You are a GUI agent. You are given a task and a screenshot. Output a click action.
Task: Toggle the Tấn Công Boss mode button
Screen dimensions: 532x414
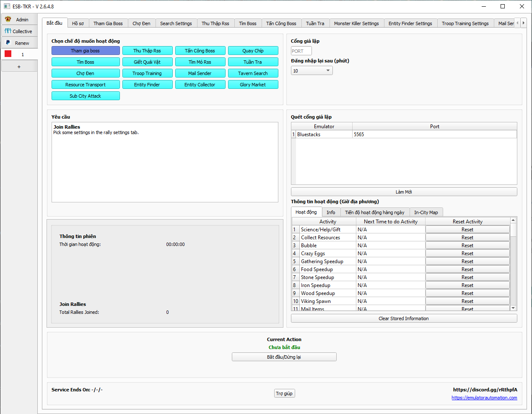pyautogui.click(x=200, y=51)
